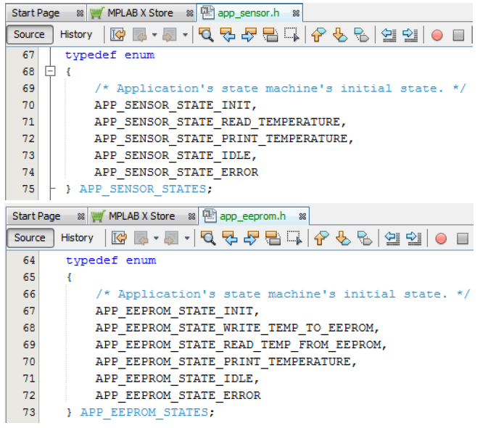Find next occurrence in app_sensor.h toolbar
Viewport: 504px width, 428px height.
tap(249, 34)
